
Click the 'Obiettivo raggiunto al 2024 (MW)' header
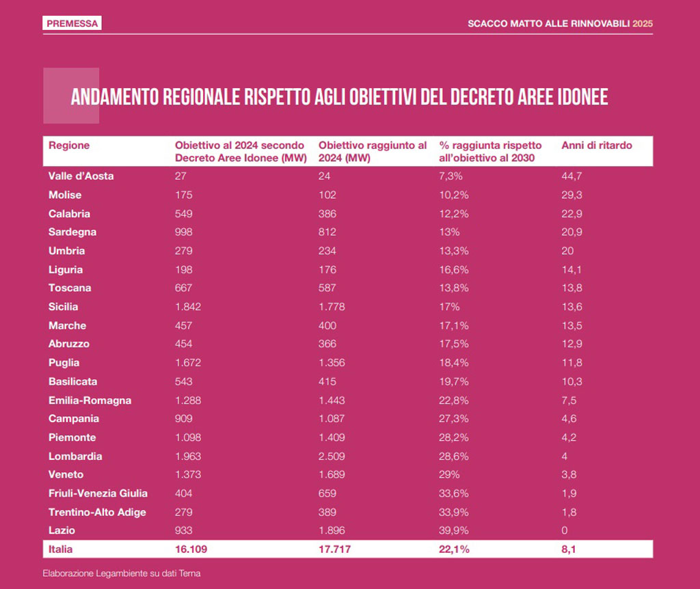(373, 152)
